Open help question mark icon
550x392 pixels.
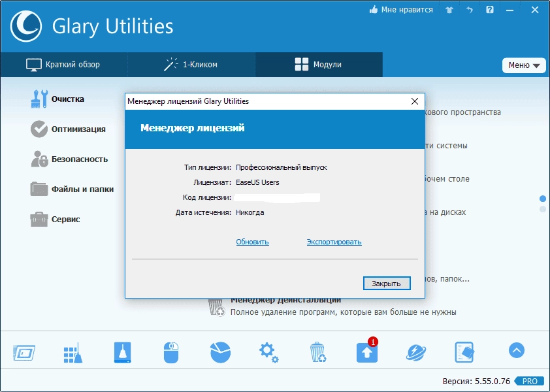click(490, 10)
